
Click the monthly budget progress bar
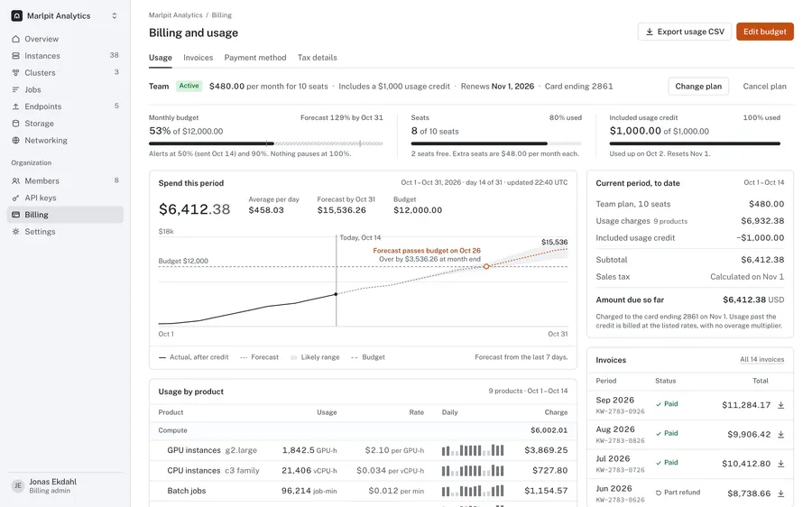[x=266, y=143]
